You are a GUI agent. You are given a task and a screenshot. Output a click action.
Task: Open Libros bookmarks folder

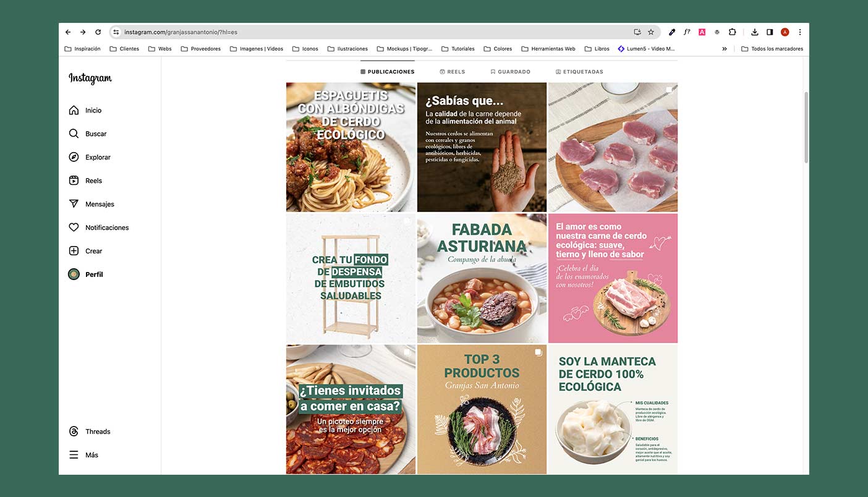click(x=597, y=49)
